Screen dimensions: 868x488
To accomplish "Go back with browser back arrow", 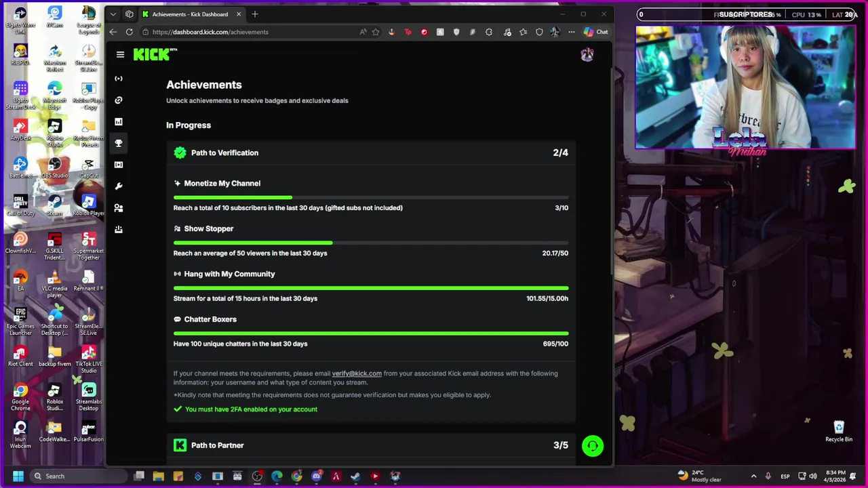I will click(113, 32).
